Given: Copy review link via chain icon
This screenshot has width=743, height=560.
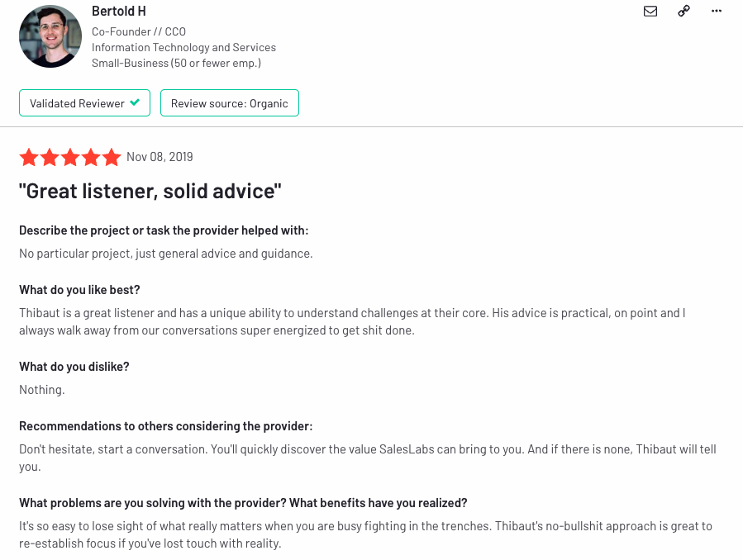Looking at the screenshot, I should click(683, 11).
